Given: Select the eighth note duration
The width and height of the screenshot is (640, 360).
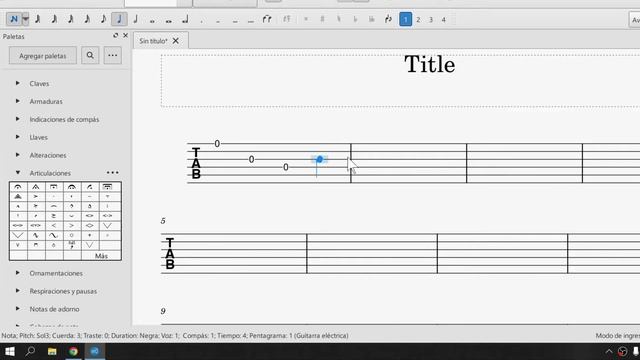Looking at the screenshot, I should (103, 19).
